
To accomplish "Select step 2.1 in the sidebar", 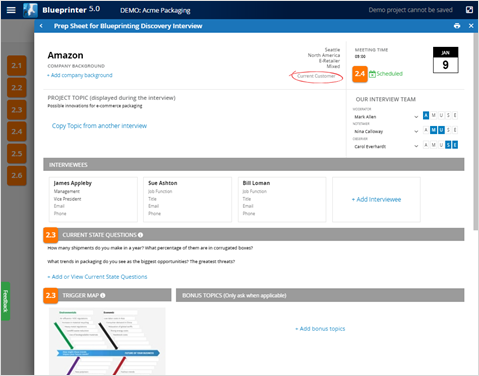I will pyautogui.click(x=17, y=66).
